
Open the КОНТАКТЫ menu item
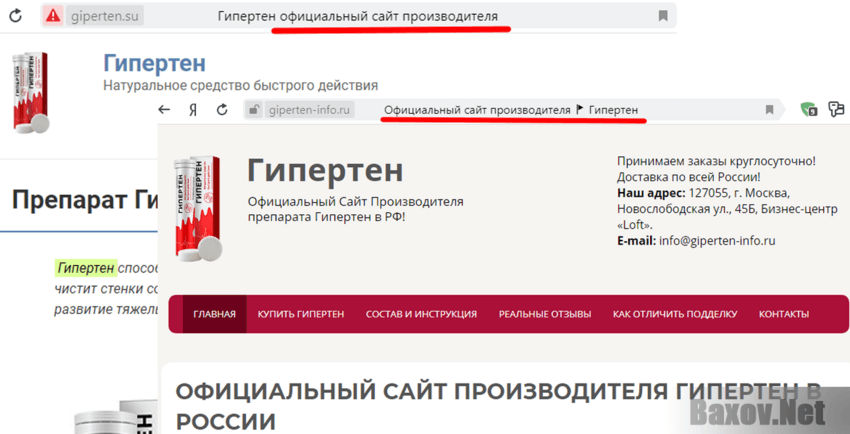tap(784, 314)
